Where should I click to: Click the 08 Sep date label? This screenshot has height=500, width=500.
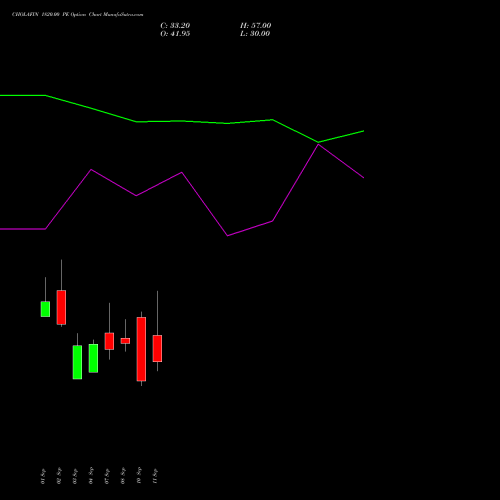coord(123,476)
